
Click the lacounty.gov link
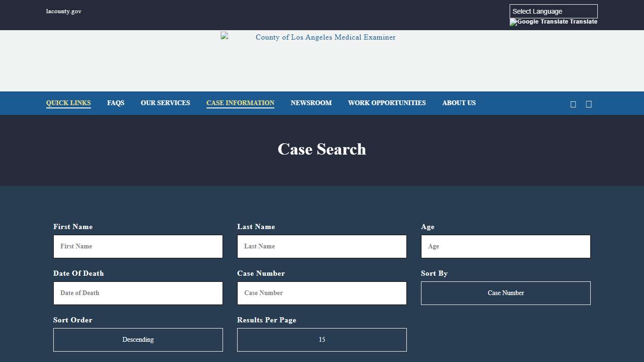pos(63,11)
